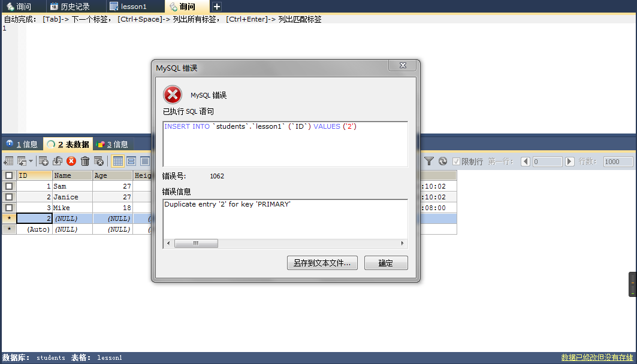
Task: Click the Name column header
Action: pyautogui.click(x=73, y=175)
